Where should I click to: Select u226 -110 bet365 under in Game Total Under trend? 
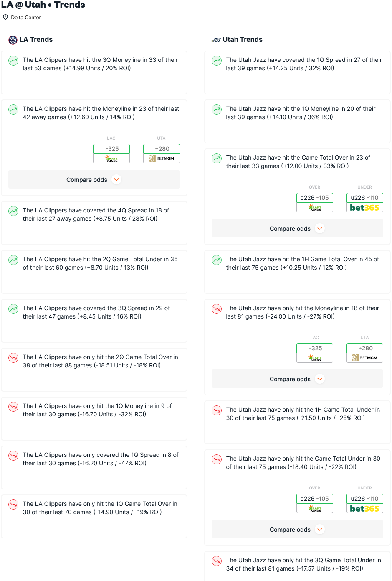[x=365, y=503]
